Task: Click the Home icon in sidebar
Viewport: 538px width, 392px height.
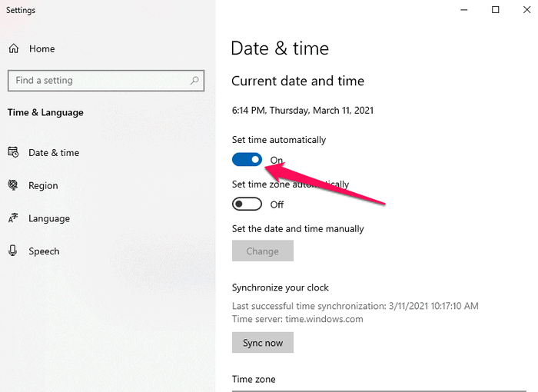Action: [x=14, y=48]
